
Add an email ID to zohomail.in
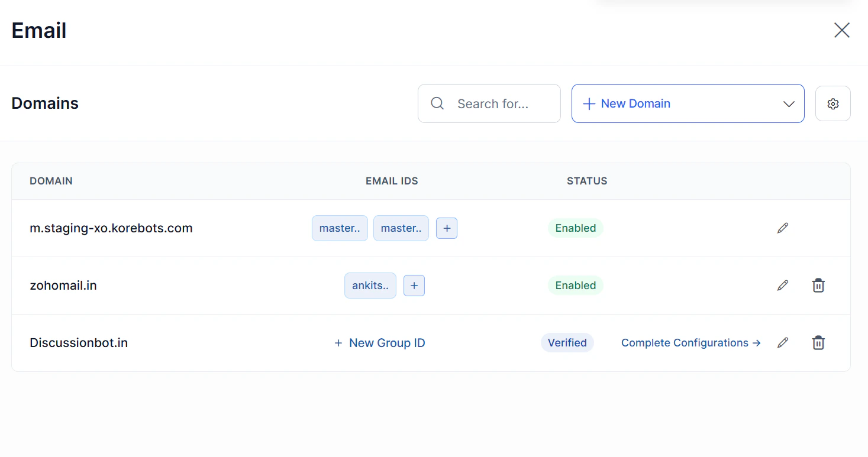(x=414, y=286)
